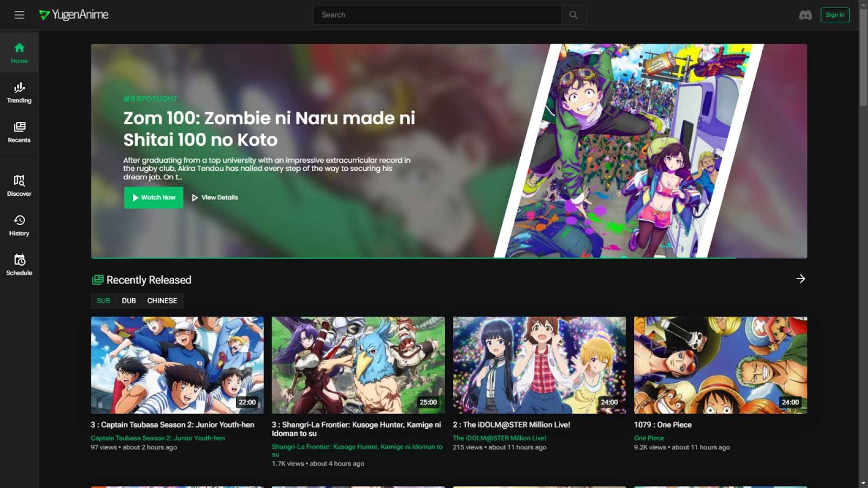Click One Piece's 24:00 duration badge
Image resolution: width=868 pixels, height=488 pixels.
(x=790, y=402)
